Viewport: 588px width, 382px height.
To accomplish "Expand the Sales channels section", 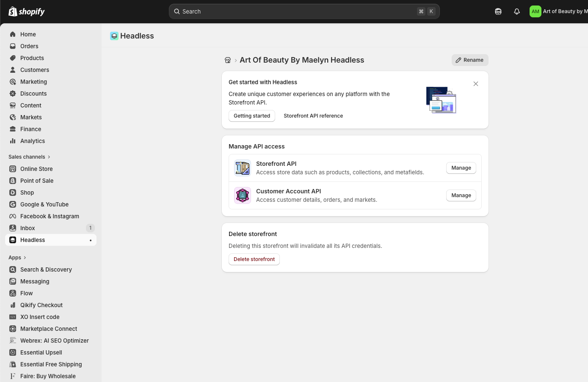I will click(x=29, y=157).
